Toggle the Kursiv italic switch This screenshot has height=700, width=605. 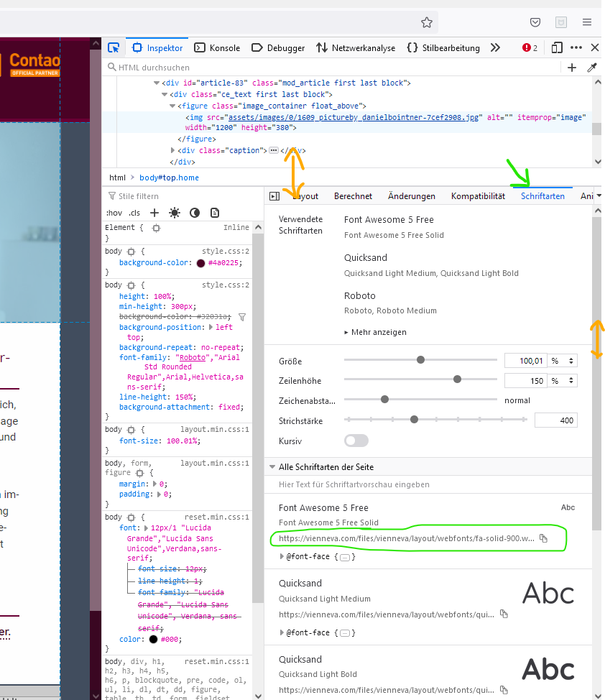click(x=356, y=441)
